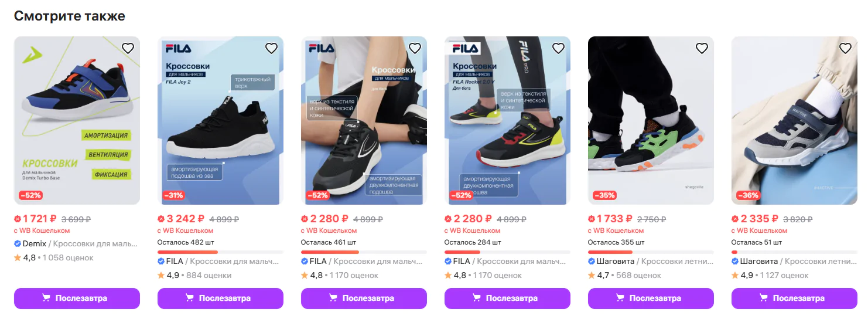Click heart icon on 461 шт FILA card

pos(415,49)
